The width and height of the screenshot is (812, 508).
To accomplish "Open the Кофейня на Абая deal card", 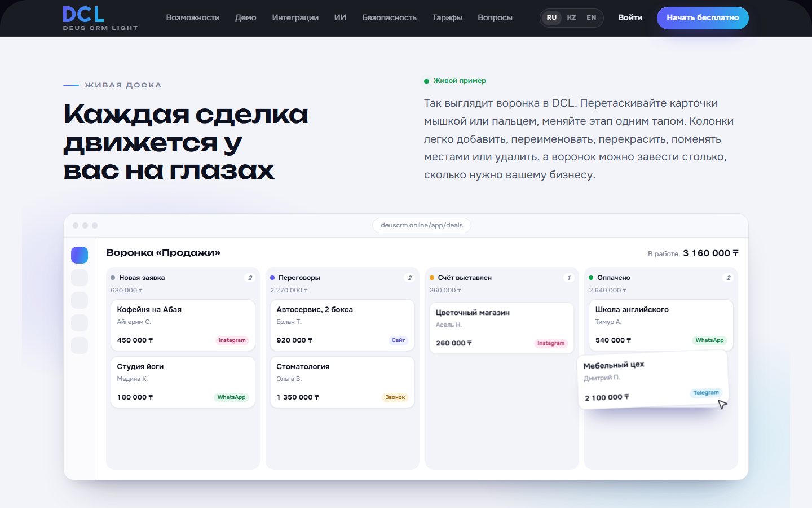I will click(x=183, y=325).
